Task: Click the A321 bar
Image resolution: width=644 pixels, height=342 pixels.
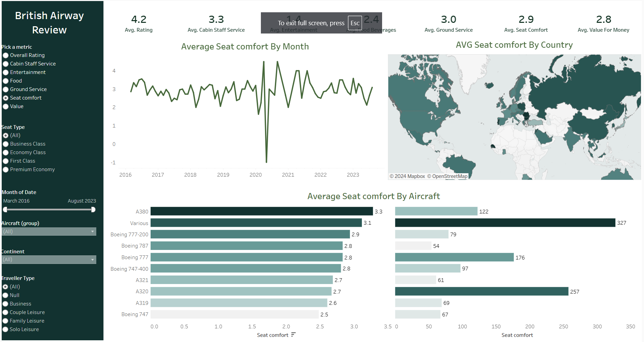Action: pos(242,280)
